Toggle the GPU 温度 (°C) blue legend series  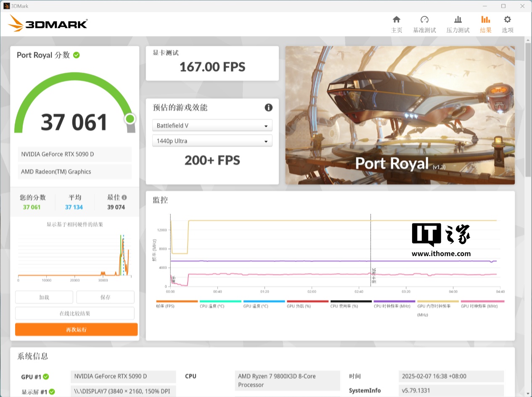(x=264, y=302)
